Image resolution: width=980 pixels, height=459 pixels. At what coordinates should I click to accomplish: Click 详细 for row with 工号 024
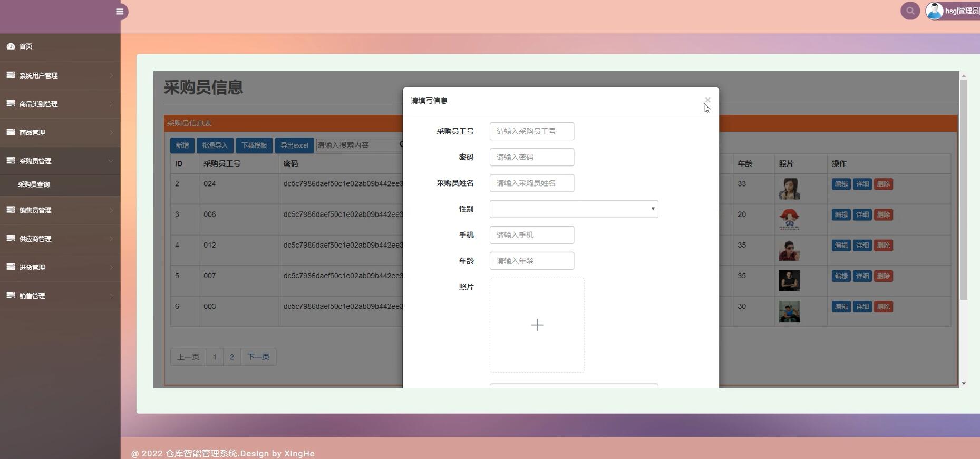(x=862, y=184)
